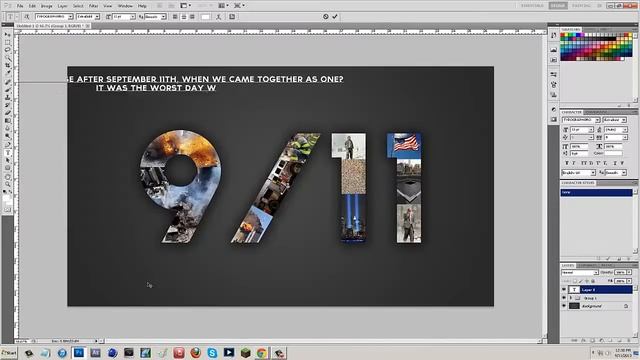This screenshot has width=640, height=360.
Task: Select the Zoom tool in the toolbox
Action: click(x=7, y=184)
